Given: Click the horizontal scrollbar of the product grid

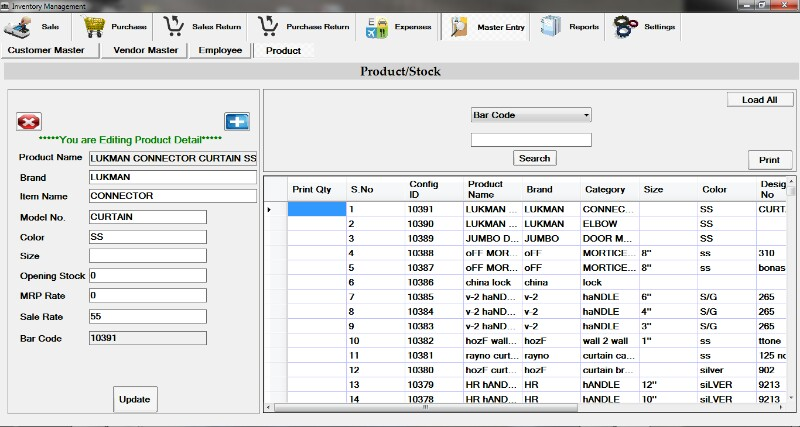Looking at the screenshot, I should pos(426,408).
